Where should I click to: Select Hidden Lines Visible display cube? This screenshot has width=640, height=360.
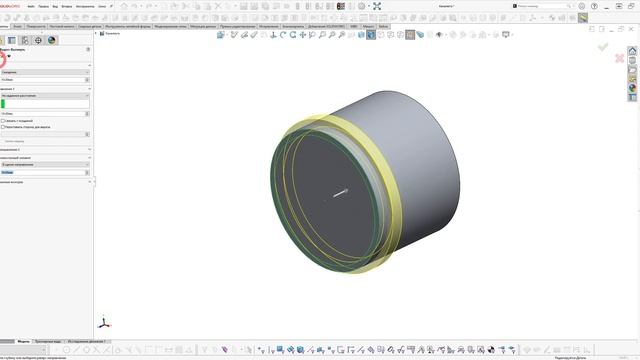coord(391,35)
